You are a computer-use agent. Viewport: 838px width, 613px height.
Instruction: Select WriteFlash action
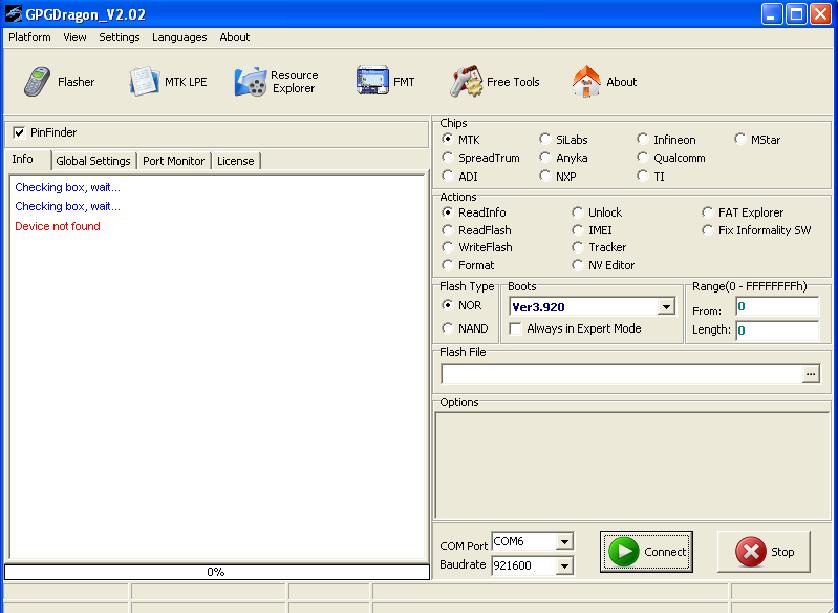[x=448, y=247]
